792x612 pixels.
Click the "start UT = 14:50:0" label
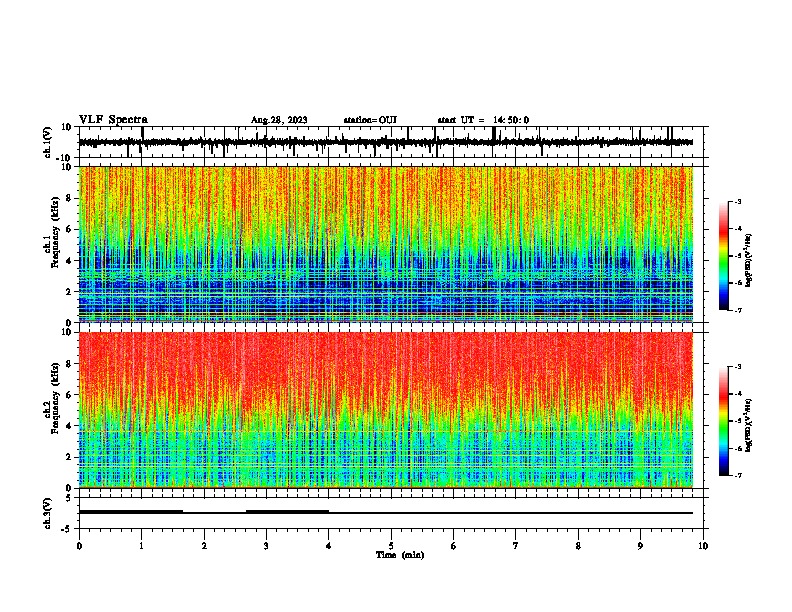[483, 120]
